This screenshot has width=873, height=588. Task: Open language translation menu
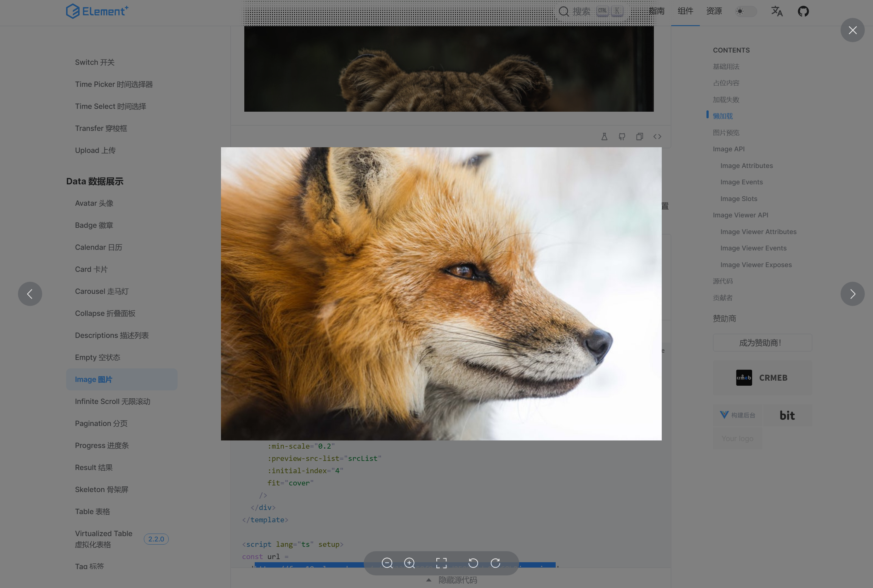click(x=777, y=11)
